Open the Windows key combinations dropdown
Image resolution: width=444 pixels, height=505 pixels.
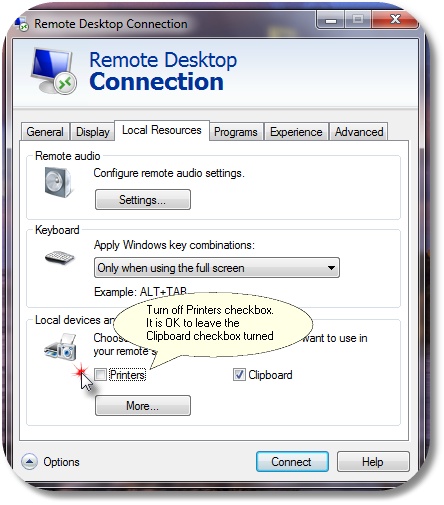(x=217, y=268)
